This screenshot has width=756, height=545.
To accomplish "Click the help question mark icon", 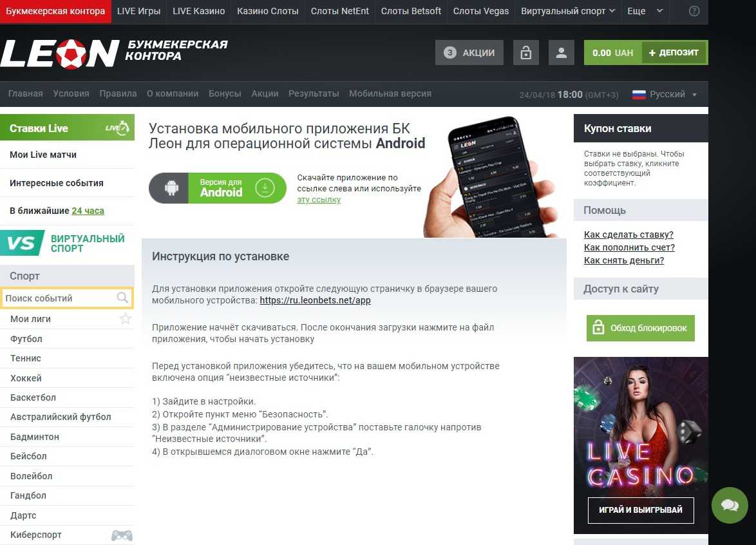I will 694,11.
